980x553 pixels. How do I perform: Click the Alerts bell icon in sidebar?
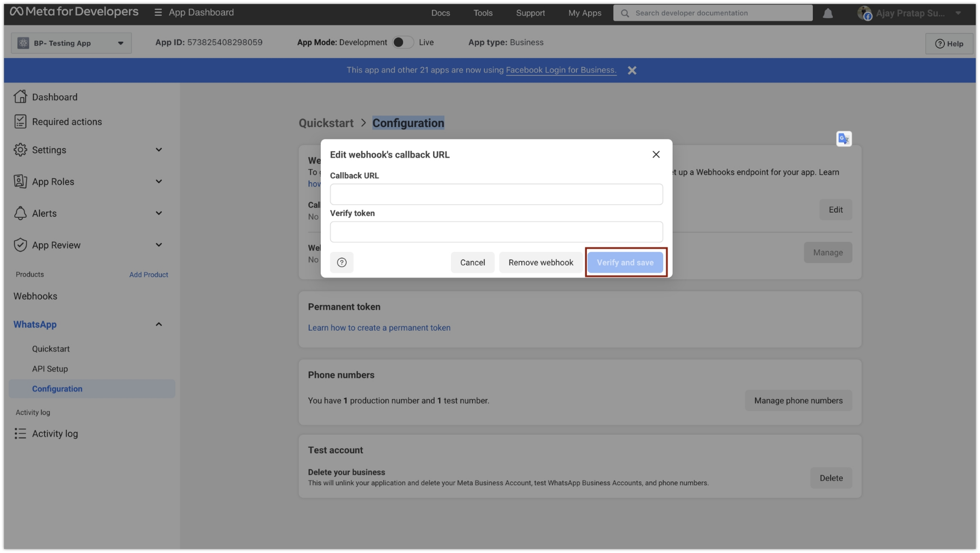20,214
